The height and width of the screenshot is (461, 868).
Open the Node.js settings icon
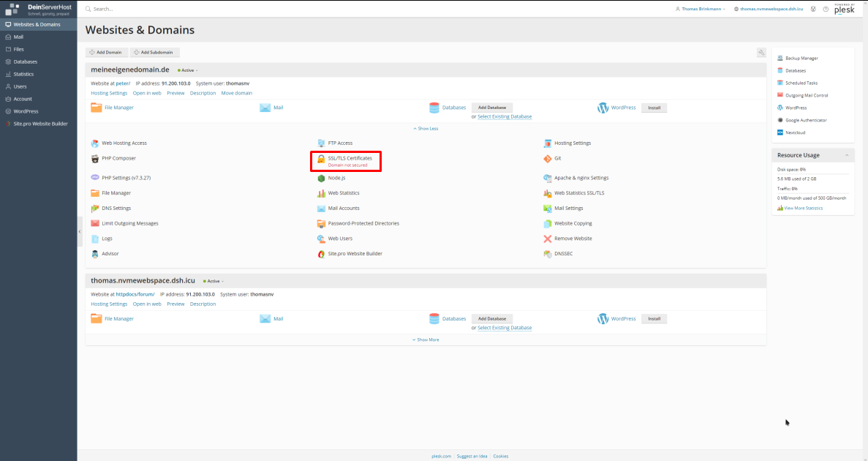pos(321,178)
